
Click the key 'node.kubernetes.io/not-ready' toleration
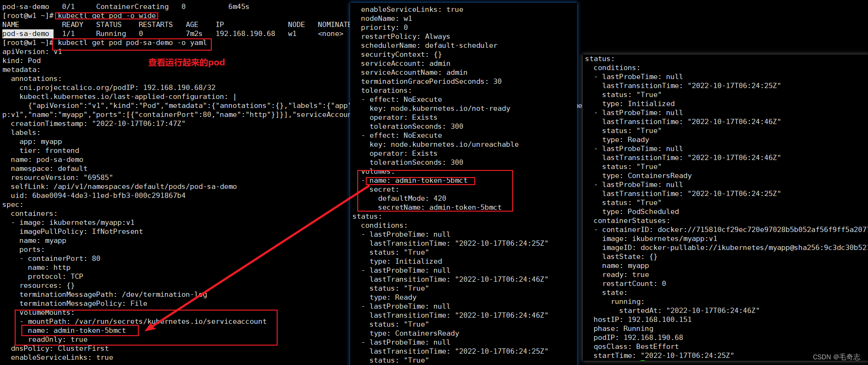440,108
